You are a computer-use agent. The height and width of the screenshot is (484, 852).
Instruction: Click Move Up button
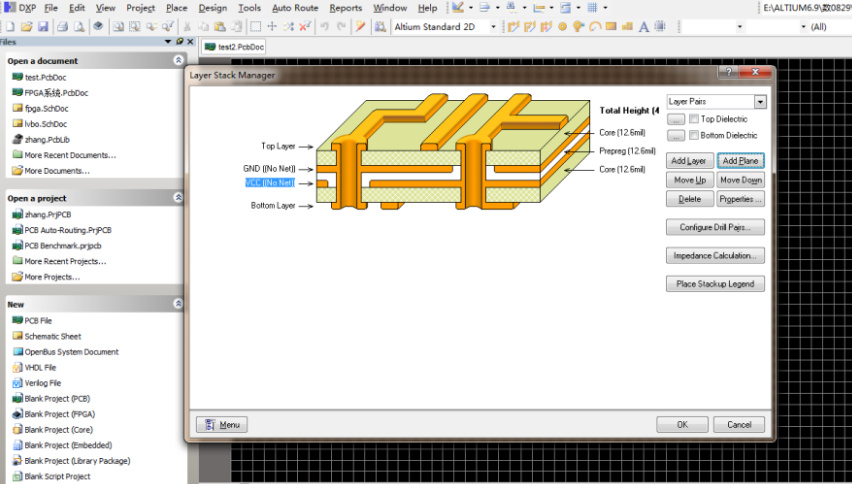click(690, 180)
